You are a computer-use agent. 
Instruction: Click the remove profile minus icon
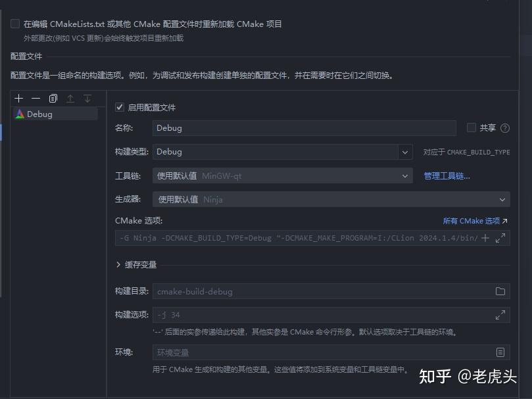(36, 97)
